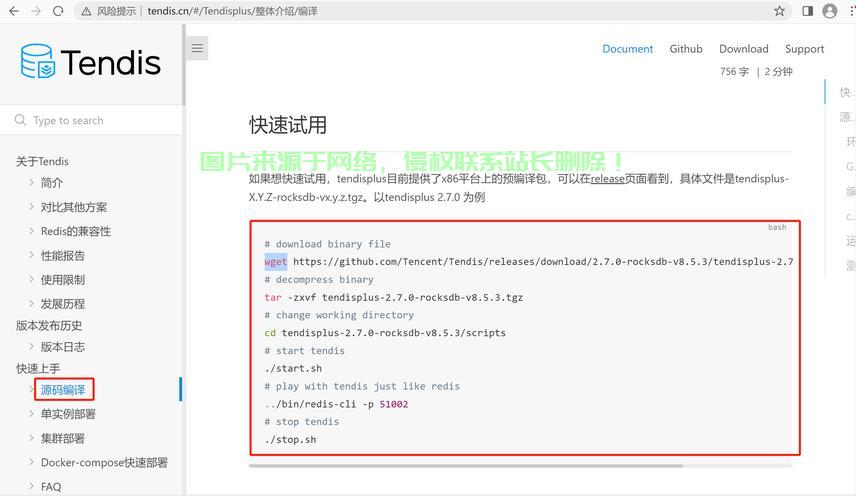Expand the chevron beside 使用限制
This screenshot has width=856, height=500.
click(31, 279)
